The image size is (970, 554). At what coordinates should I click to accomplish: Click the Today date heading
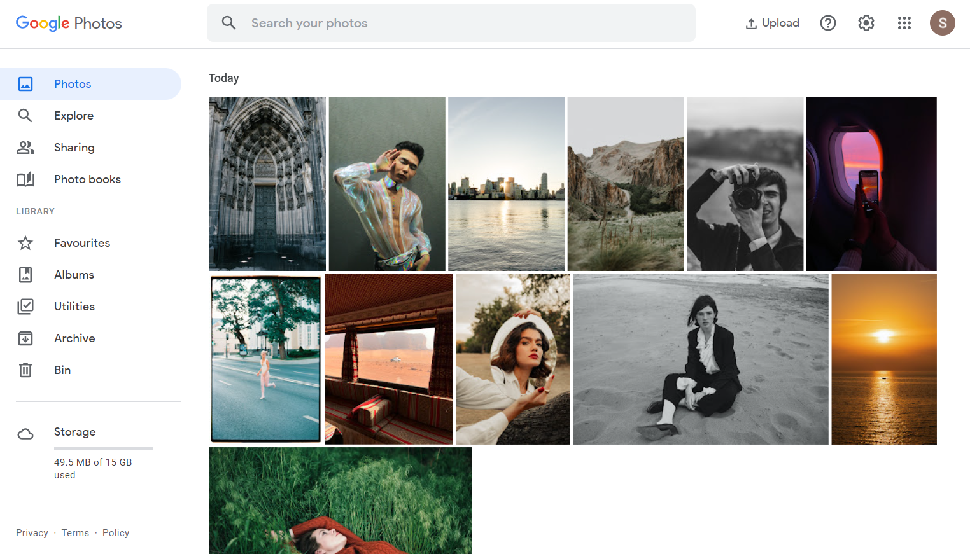[224, 78]
